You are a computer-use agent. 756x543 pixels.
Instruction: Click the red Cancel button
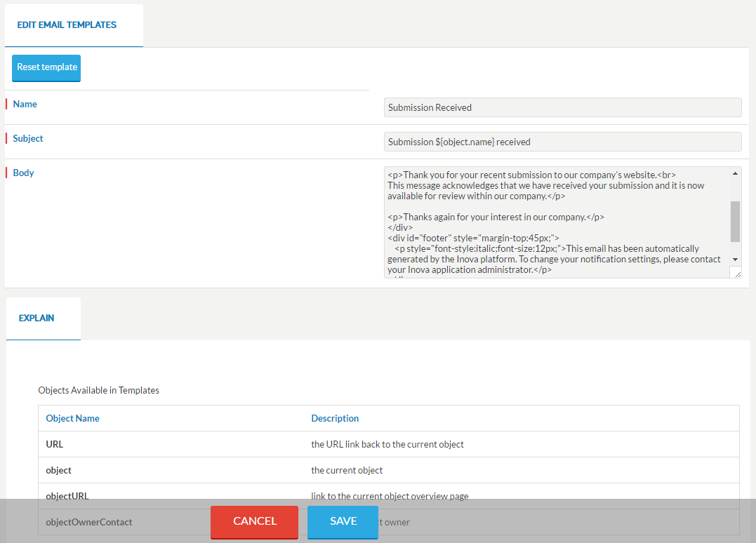click(255, 522)
